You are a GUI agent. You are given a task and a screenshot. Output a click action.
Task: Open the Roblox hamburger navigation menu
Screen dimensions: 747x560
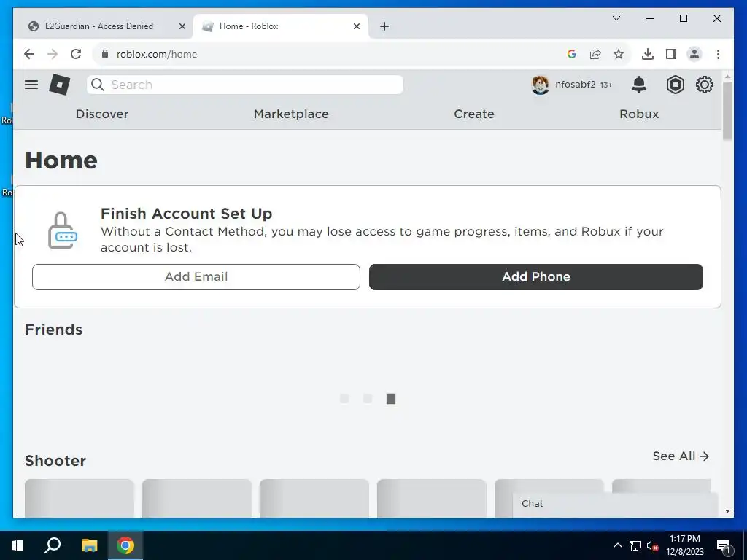[31, 85]
